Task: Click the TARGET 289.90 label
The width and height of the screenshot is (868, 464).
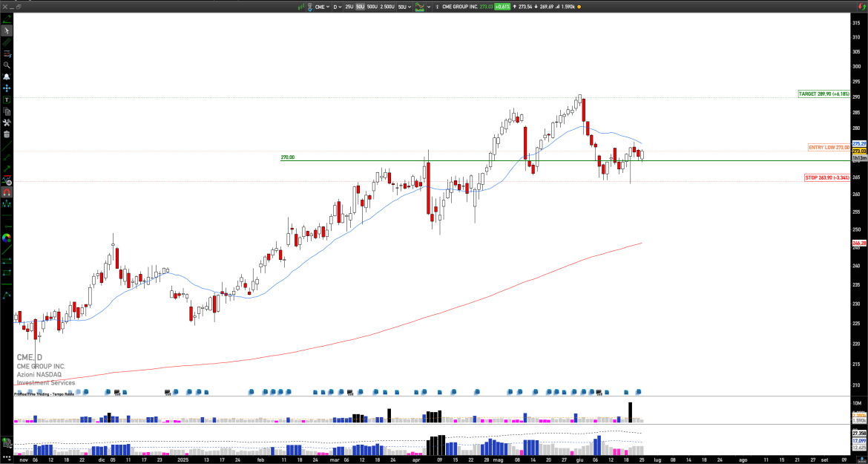Action: click(x=823, y=94)
